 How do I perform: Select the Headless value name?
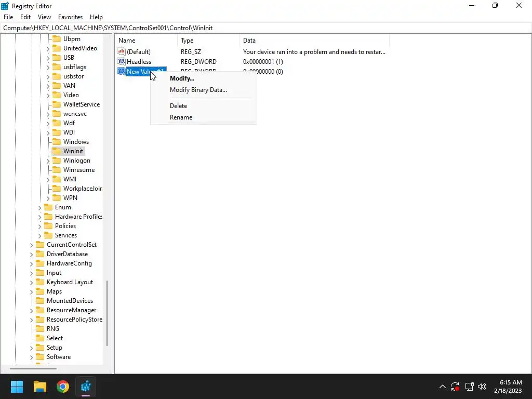click(139, 62)
